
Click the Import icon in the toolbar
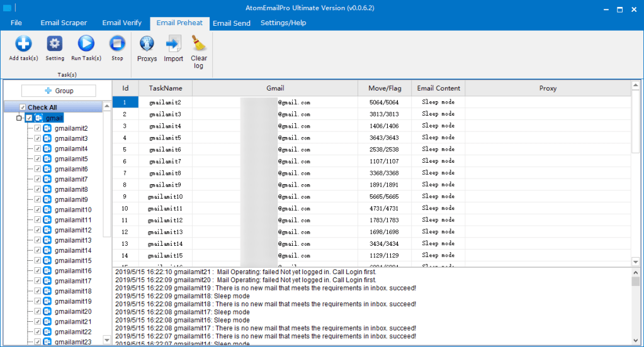(173, 44)
